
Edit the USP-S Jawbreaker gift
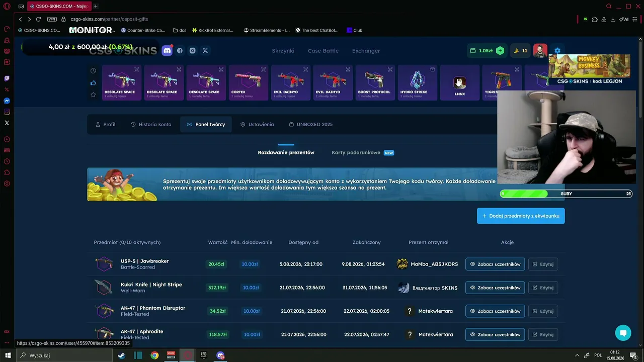tap(543, 264)
